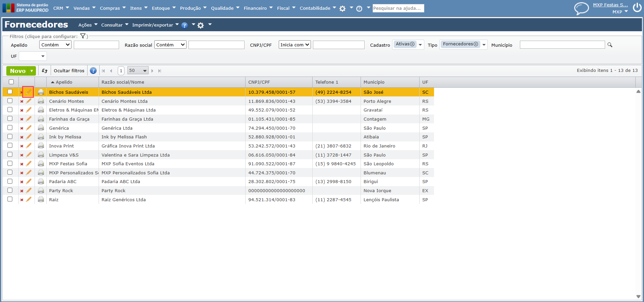Viewport: 644px width, 302px height.
Task: Expand the Tipo filter dropdown arrow
Action: pos(484,45)
